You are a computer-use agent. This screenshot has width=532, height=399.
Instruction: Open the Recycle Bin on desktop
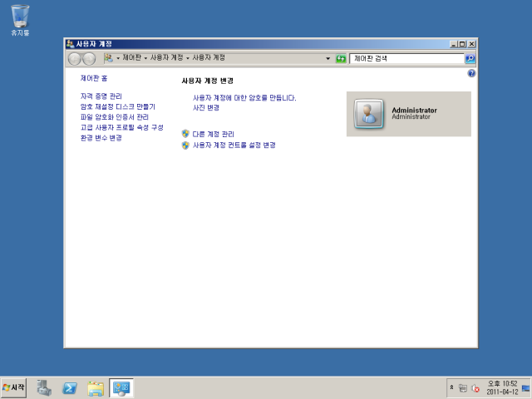pos(20,20)
